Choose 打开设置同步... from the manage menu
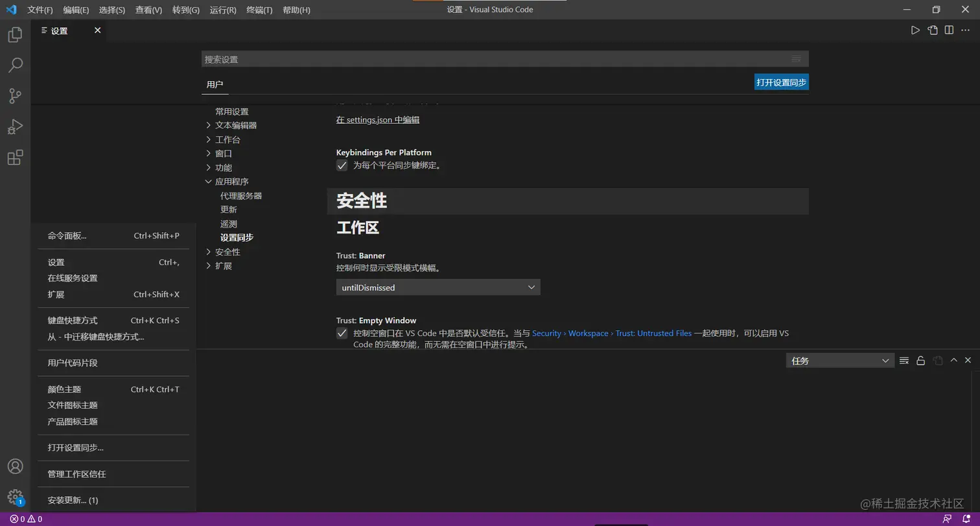 pyautogui.click(x=113, y=448)
